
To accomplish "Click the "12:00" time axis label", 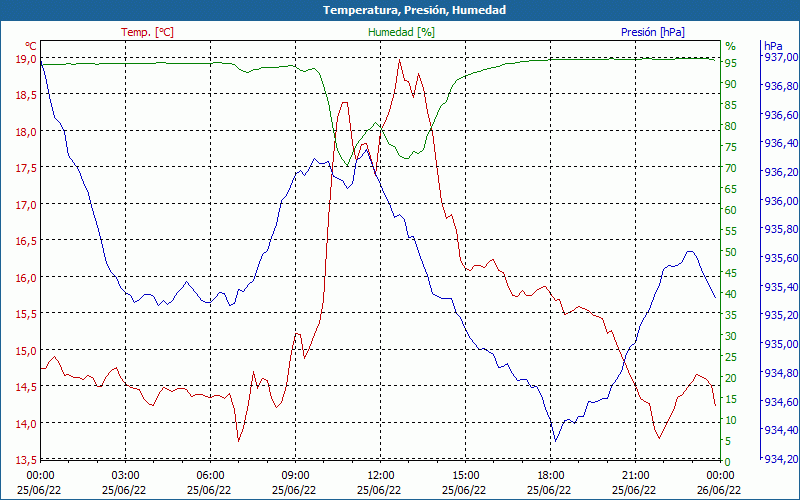I will pyautogui.click(x=380, y=476).
